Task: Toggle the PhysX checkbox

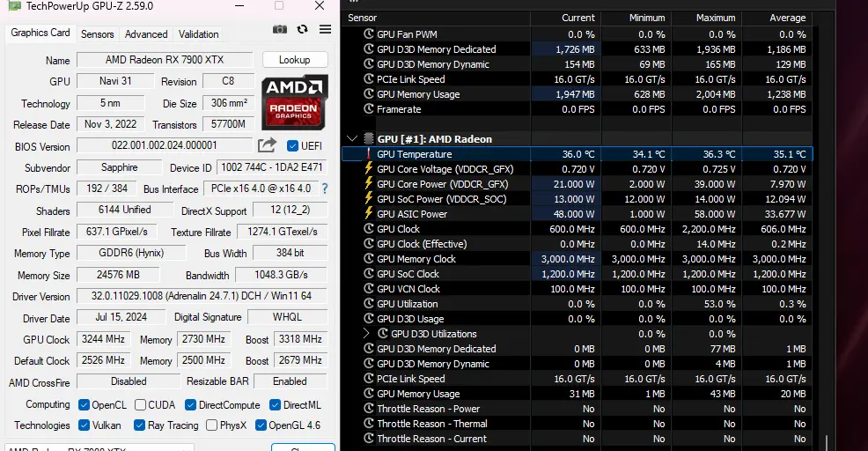Action: pos(211,425)
